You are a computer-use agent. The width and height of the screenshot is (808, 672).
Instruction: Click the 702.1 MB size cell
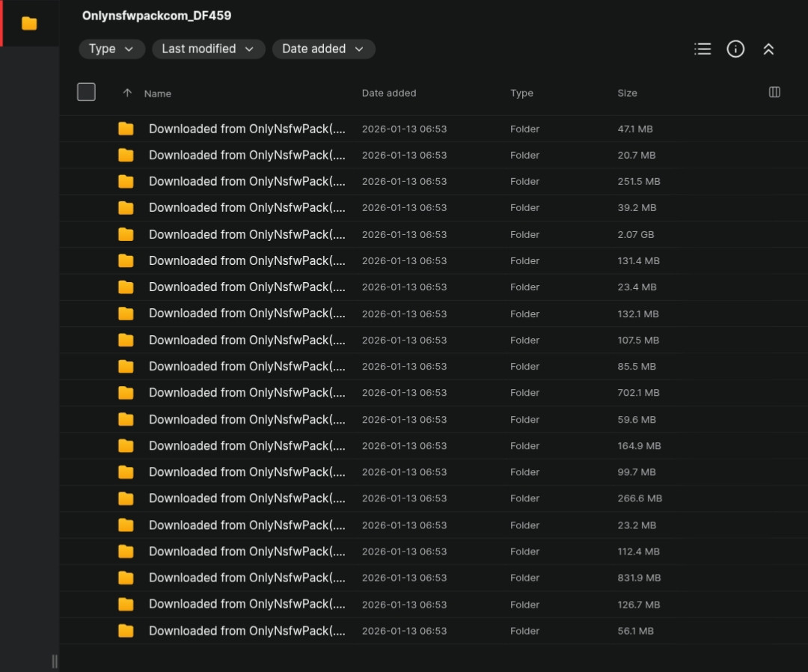638,393
